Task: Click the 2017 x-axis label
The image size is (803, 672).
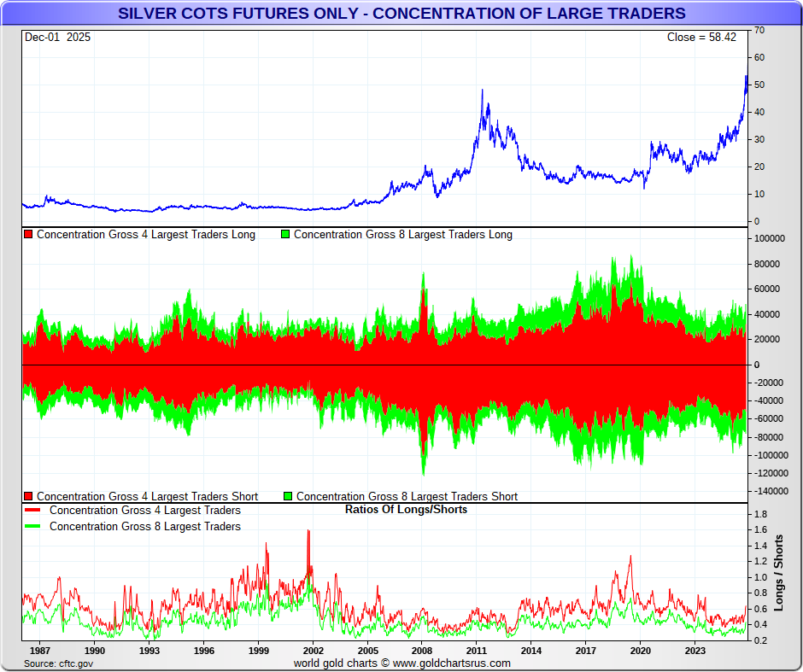Action: tap(585, 651)
